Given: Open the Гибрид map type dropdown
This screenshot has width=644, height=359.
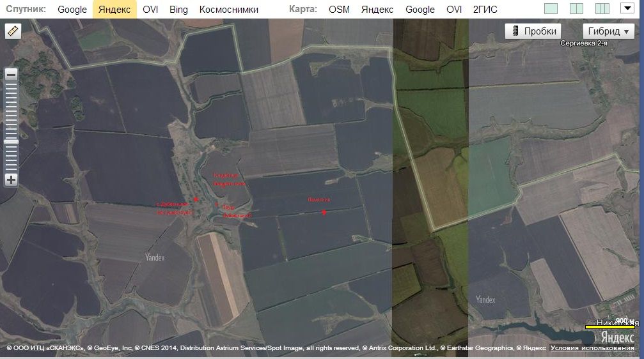Looking at the screenshot, I should point(608,31).
